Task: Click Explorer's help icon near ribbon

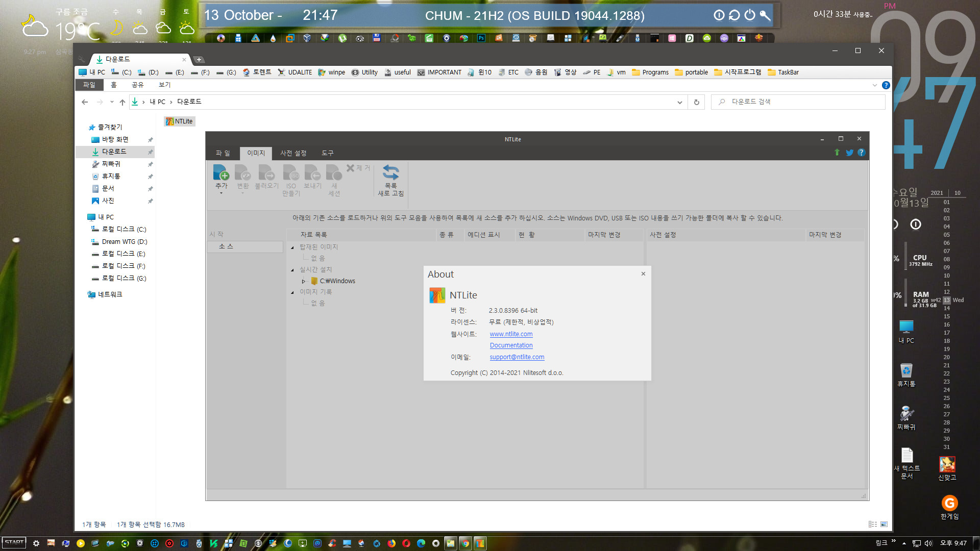Action: tap(886, 85)
